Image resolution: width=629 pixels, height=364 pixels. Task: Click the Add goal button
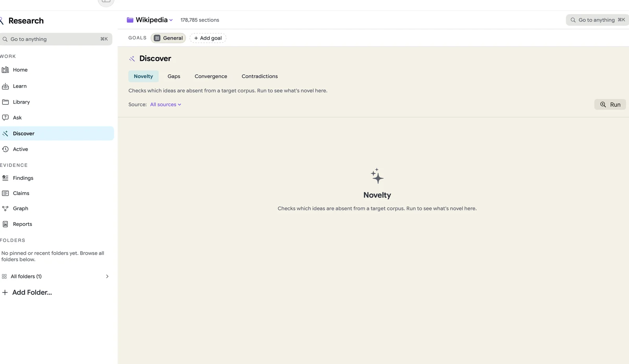tap(208, 38)
